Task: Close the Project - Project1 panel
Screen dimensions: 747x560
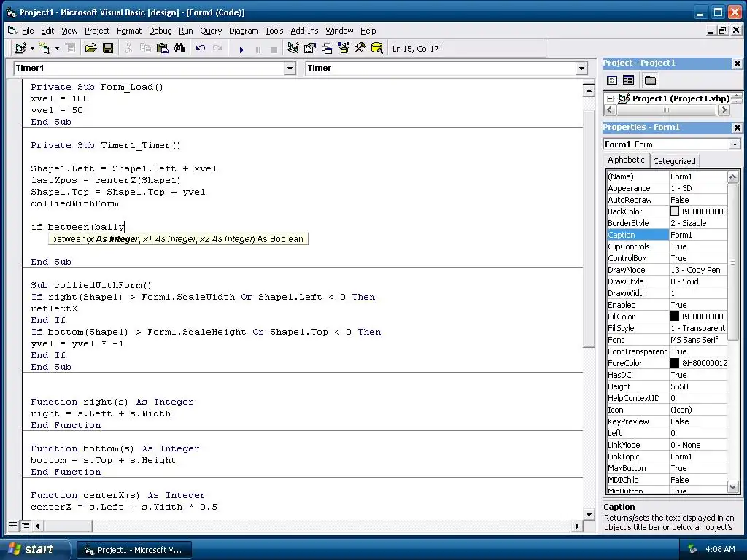Action: (737, 63)
